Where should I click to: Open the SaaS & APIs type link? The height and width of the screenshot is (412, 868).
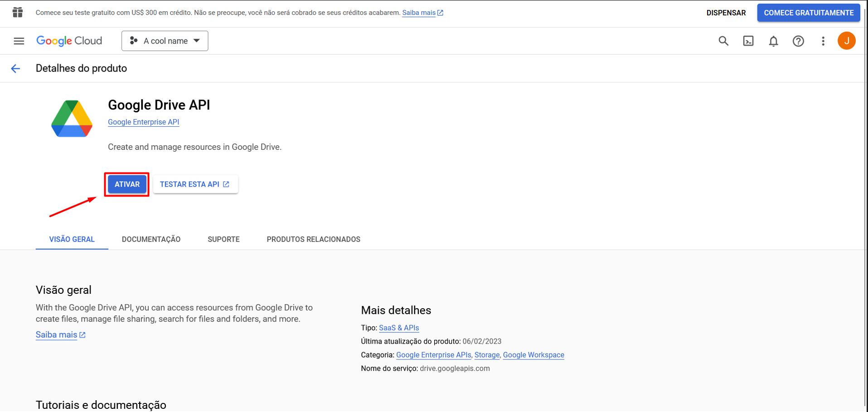(x=399, y=328)
